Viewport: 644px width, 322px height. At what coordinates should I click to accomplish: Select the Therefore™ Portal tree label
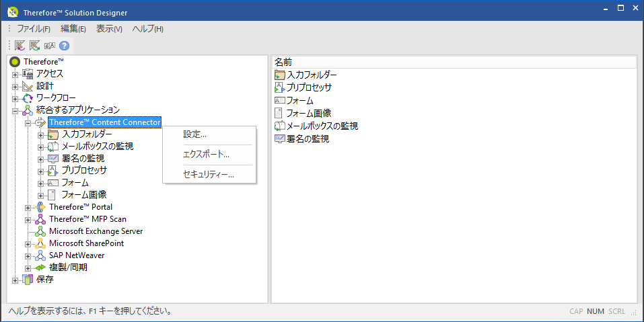coord(81,207)
